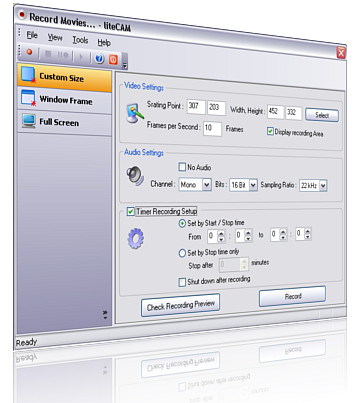This screenshot has width=360, height=403.
Task: Click the Record button
Action: [292, 296]
